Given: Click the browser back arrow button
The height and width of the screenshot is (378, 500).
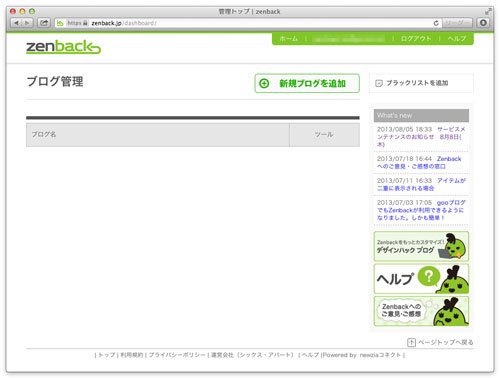Looking at the screenshot, I should tap(16, 23).
